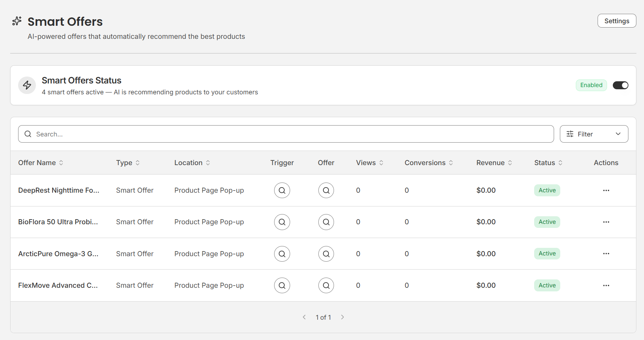Open the Settings button
Screen dimensions: 644x340
(617, 21)
